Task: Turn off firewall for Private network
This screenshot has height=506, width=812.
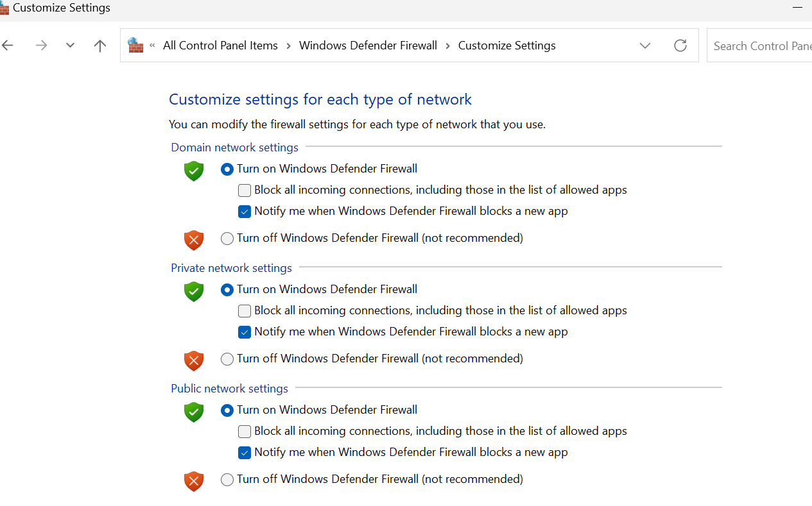Action: point(227,359)
